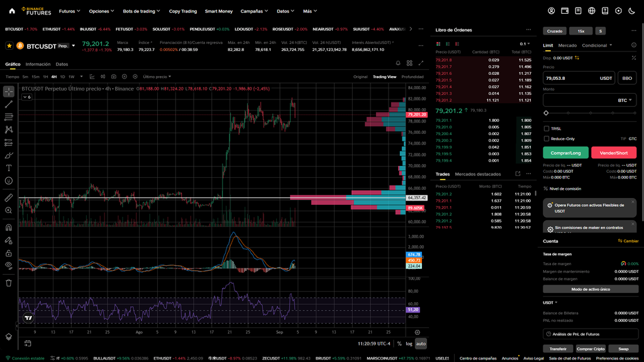The width and height of the screenshot is (644, 362).
Task: Open the Condicional order type dropdown
Action: [x=597, y=45]
